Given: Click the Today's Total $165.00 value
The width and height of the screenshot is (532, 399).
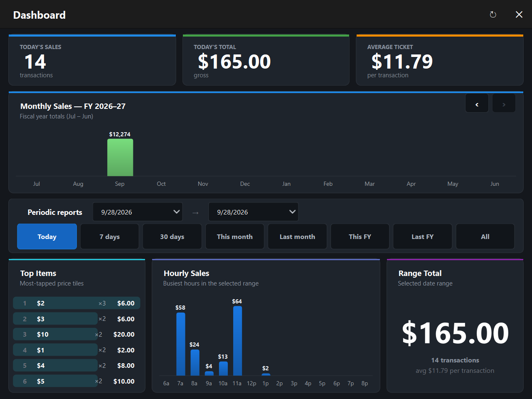Looking at the screenshot, I should [x=234, y=62].
